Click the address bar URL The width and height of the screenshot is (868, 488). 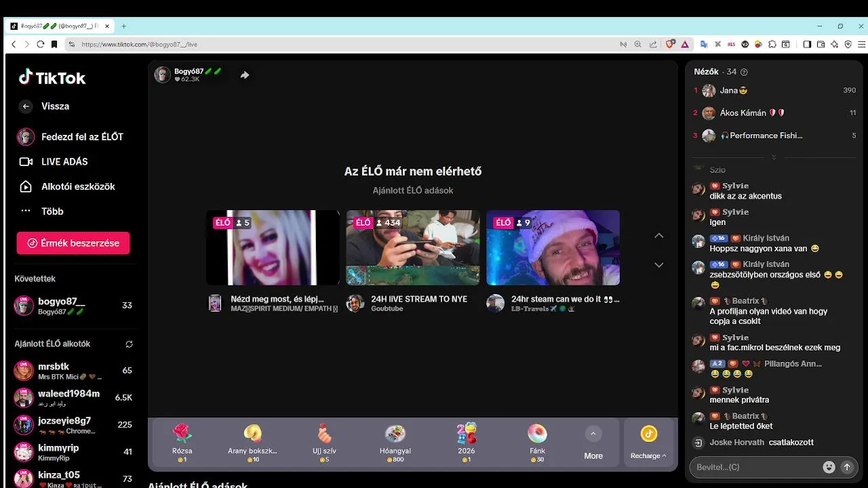(139, 44)
